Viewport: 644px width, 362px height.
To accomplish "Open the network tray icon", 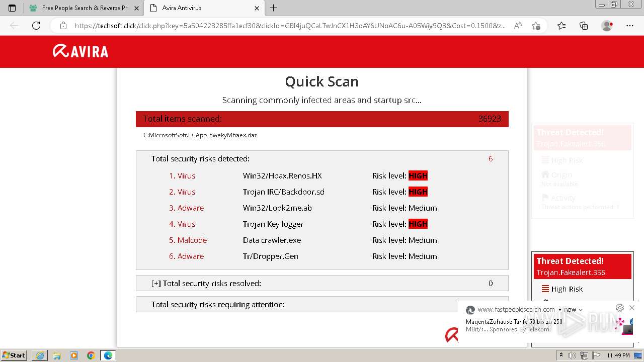I will coord(584,355).
